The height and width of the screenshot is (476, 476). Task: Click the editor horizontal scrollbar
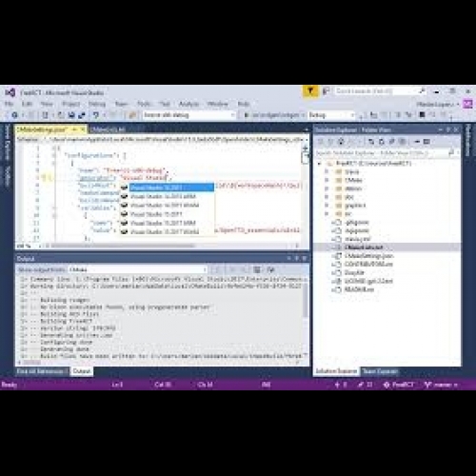123,246
